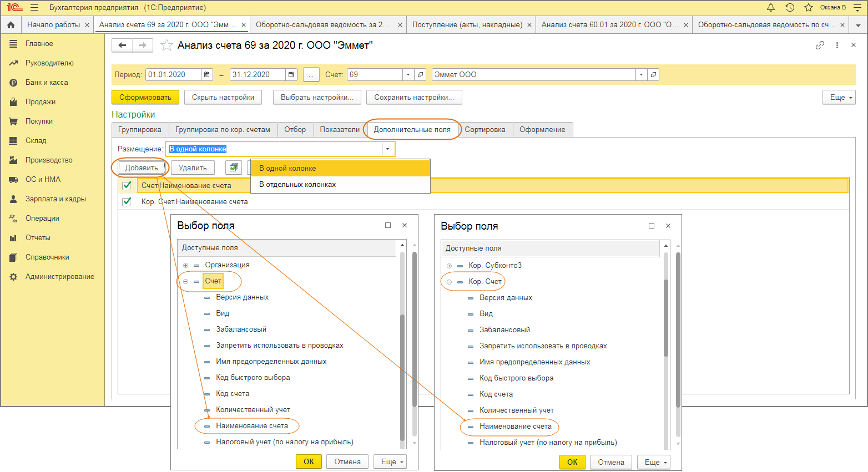
Task: Open Склад section in sidebar
Action: (x=36, y=141)
